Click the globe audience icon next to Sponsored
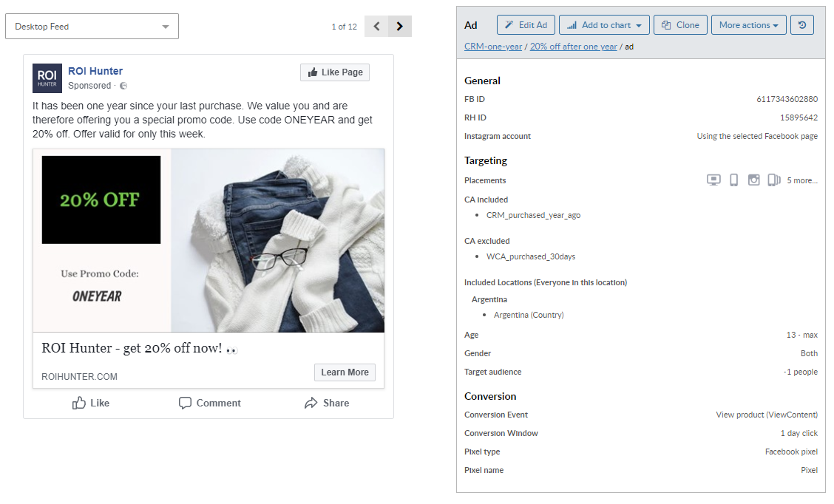Image resolution: width=834 pixels, height=504 pixels. click(123, 86)
